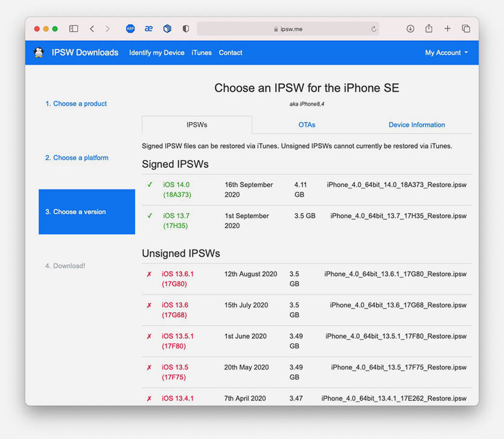
Task: Expand the My Account dropdown
Action: [x=446, y=53]
